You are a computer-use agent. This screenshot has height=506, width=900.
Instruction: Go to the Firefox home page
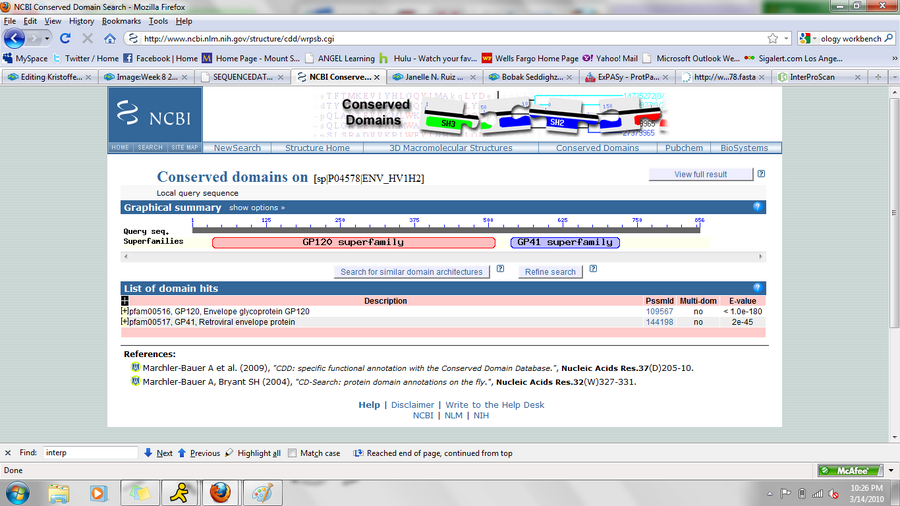click(x=108, y=38)
